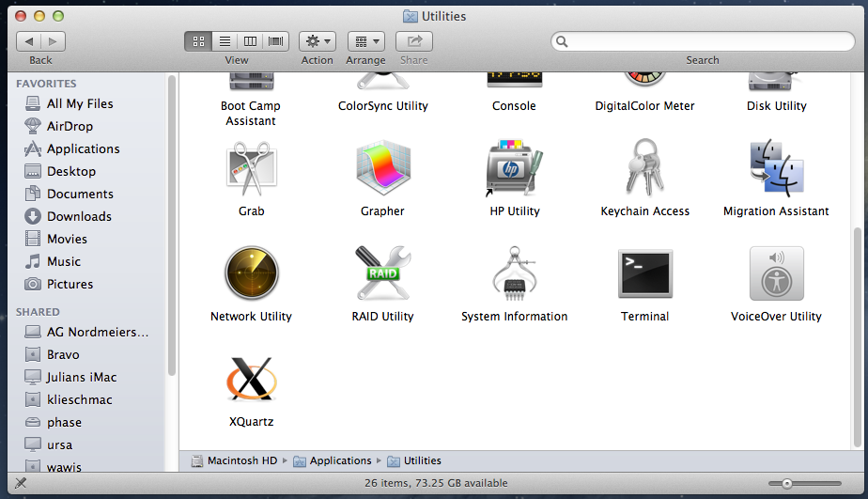Open the Arrange dropdown menu
The height and width of the screenshot is (499, 868).
click(x=365, y=41)
